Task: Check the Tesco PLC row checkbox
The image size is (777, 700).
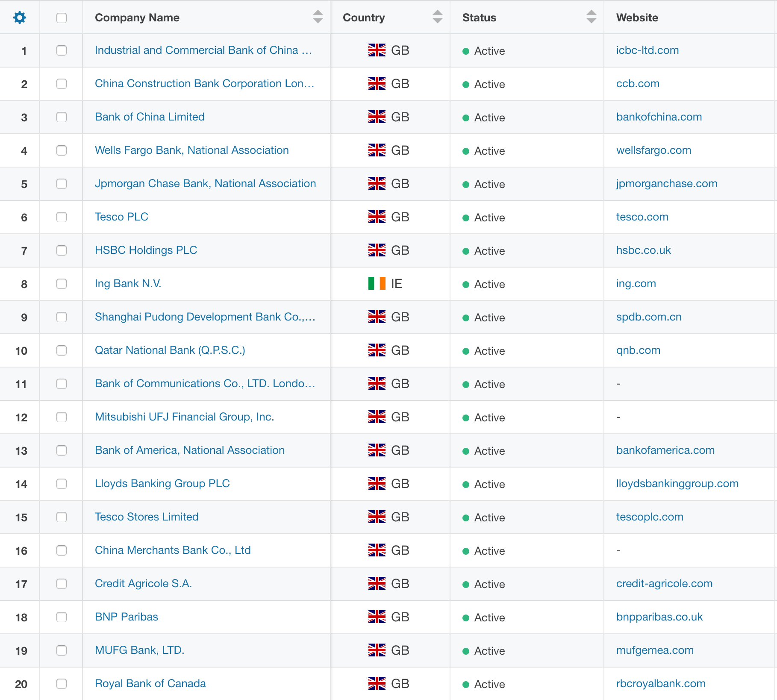Action: pyautogui.click(x=62, y=217)
